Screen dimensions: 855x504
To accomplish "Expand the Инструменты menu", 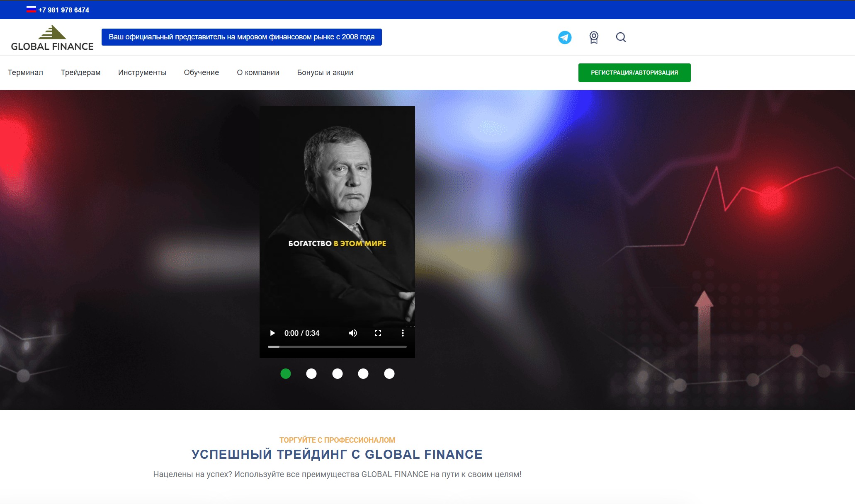I will (142, 73).
